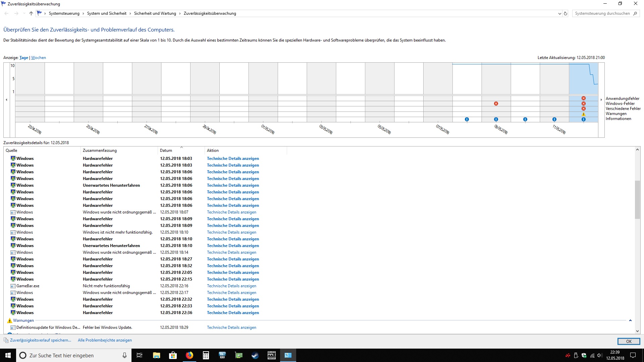
Task: Click in the Systemsteuerung durchsuchen search field
Action: click(x=602, y=13)
